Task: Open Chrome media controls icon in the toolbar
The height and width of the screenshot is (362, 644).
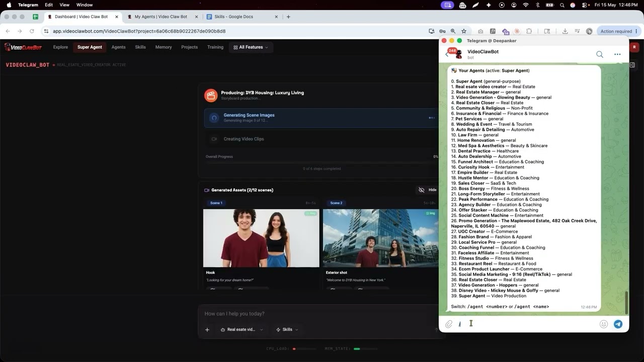Action: pos(577,31)
